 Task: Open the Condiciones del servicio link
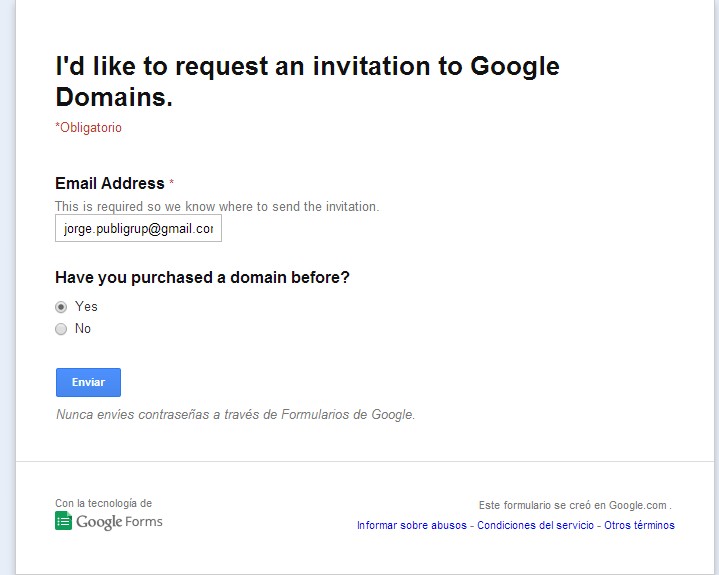[x=535, y=525]
